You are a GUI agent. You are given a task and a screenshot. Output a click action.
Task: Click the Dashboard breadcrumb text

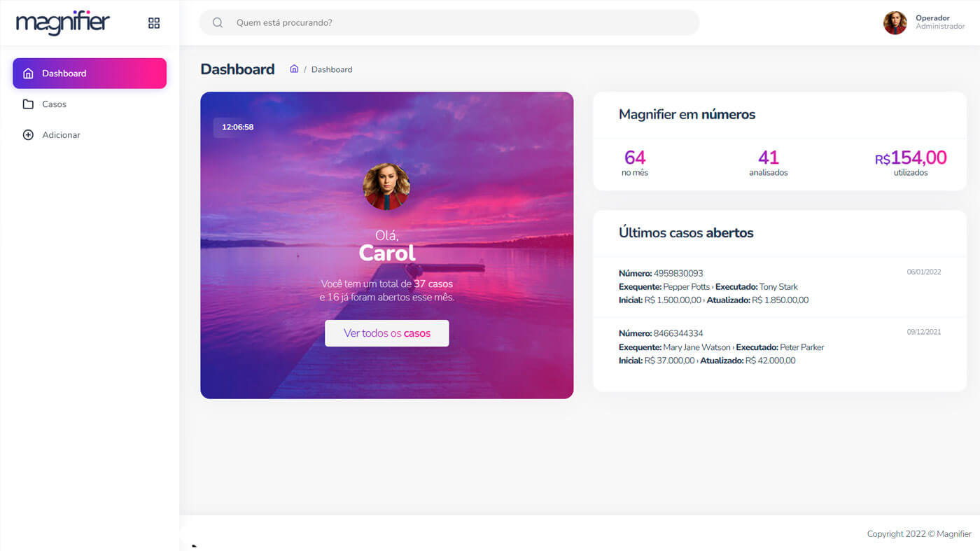pos(332,69)
